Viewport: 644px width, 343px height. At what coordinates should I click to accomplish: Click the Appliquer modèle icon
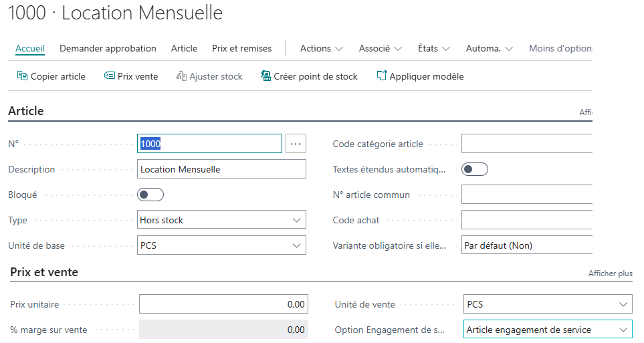[382, 76]
